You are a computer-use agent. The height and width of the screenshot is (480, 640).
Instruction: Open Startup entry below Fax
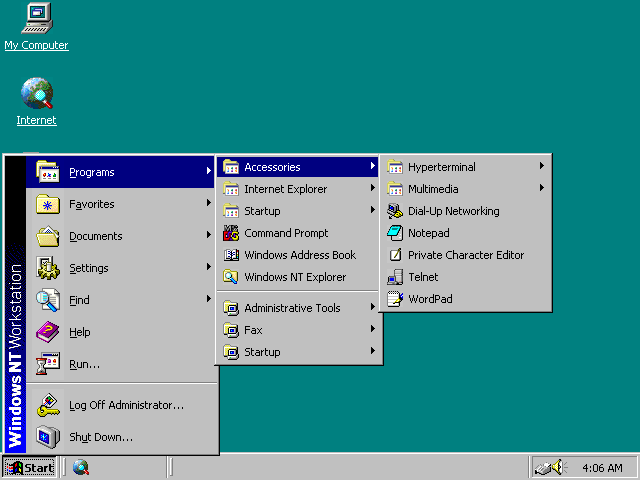point(297,352)
